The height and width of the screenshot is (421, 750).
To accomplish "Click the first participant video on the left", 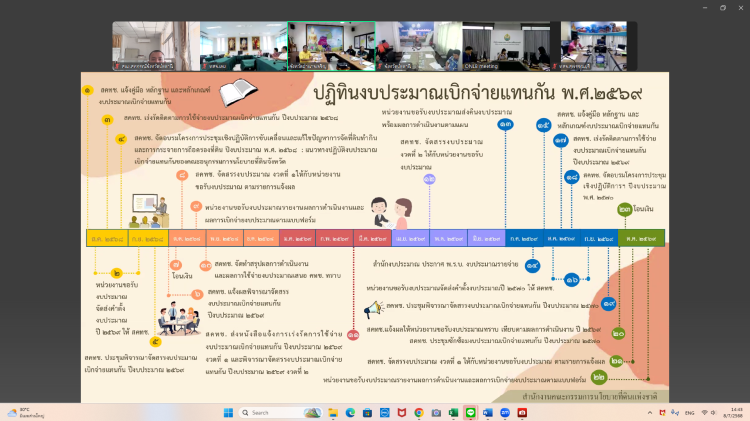I will 154,46.
